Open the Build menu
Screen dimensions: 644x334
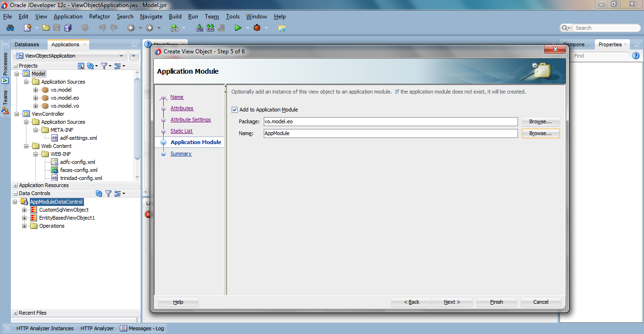[175, 16]
